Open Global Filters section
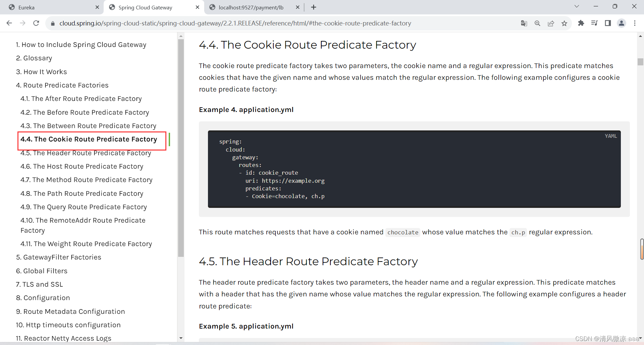Viewport: 644px width, 345px height. 42,271
